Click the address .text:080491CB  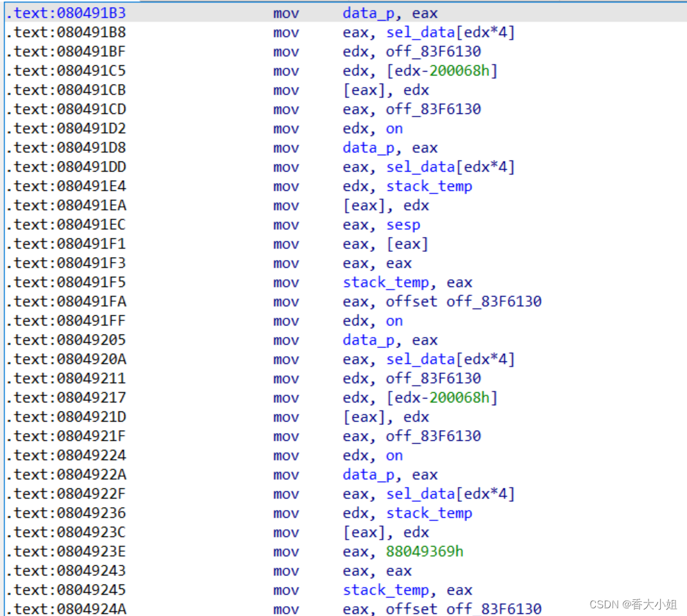click(x=66, y=90)
